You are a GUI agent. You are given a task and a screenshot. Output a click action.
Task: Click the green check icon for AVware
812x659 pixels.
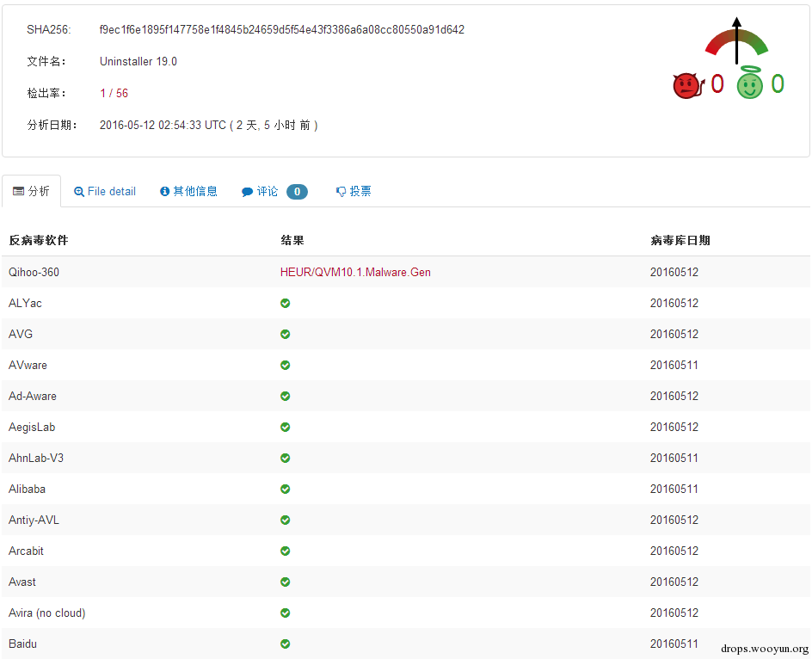285,366
